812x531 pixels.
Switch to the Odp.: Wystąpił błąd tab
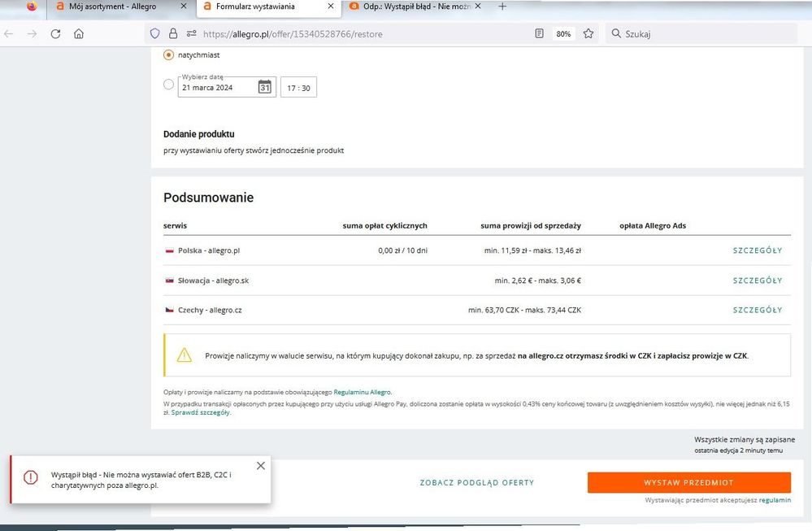(x=416, y=7)
